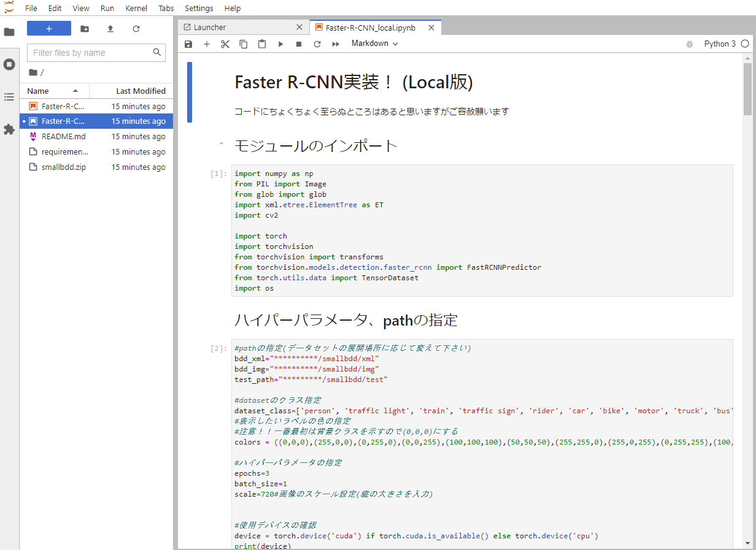
Task: Select smallbdd.zip in file browser
Action: [96, 167]
